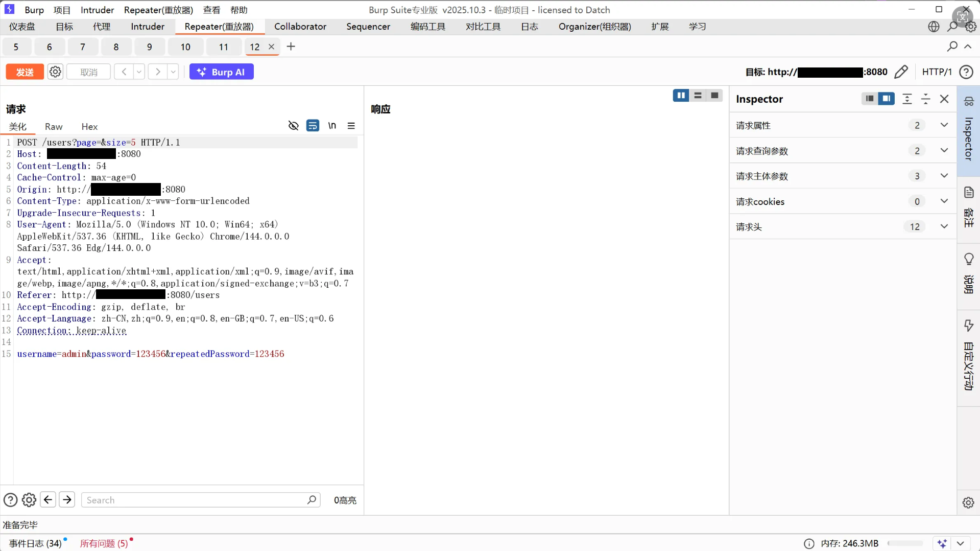Open 查看 view menu
Image resolution: width=980 pixels, height=551 pixels.
click(x=212, y=10)
